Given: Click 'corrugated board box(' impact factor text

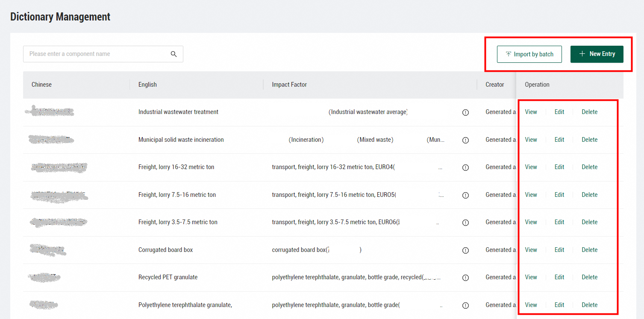Looking at the screenshot, I should [300, 250].
